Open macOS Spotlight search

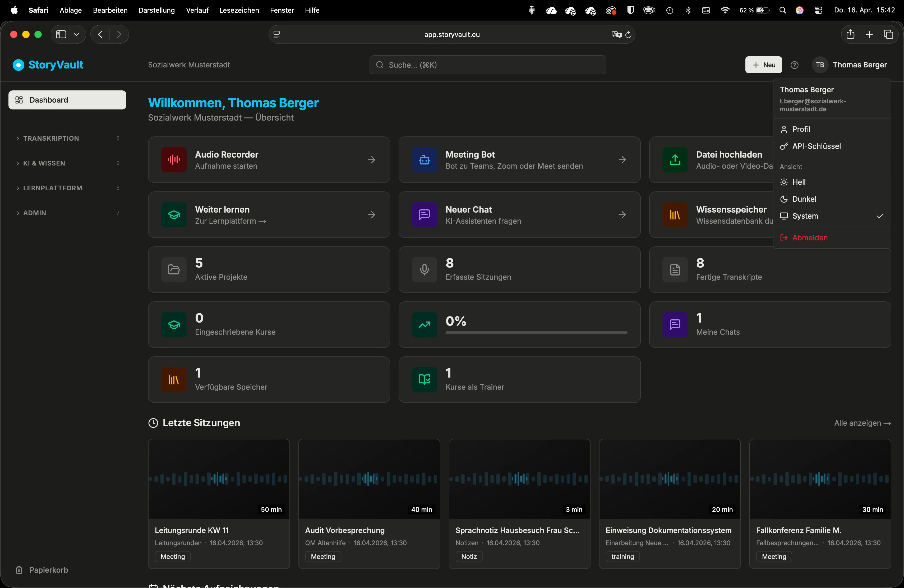(x=782, y=10)
